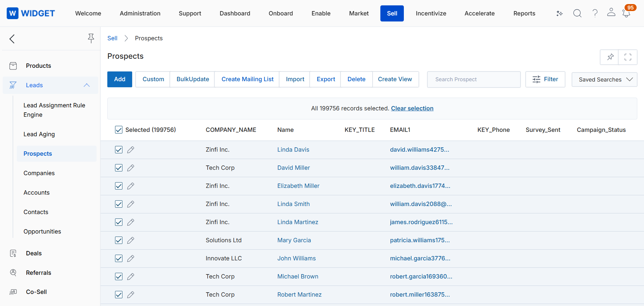Uncheck the John Williams row checkbox
Viewport: 644px width, 306px height.
click(x=119, y=258)
